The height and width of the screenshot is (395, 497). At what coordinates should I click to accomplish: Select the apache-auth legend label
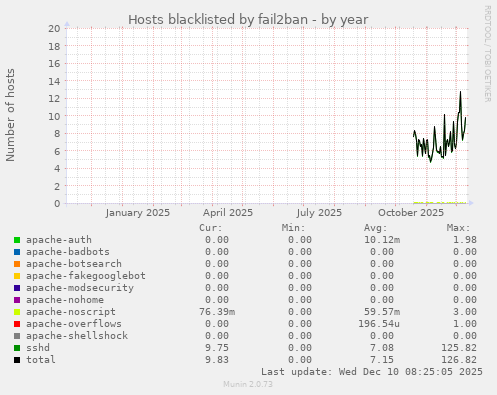pos(59,240)
